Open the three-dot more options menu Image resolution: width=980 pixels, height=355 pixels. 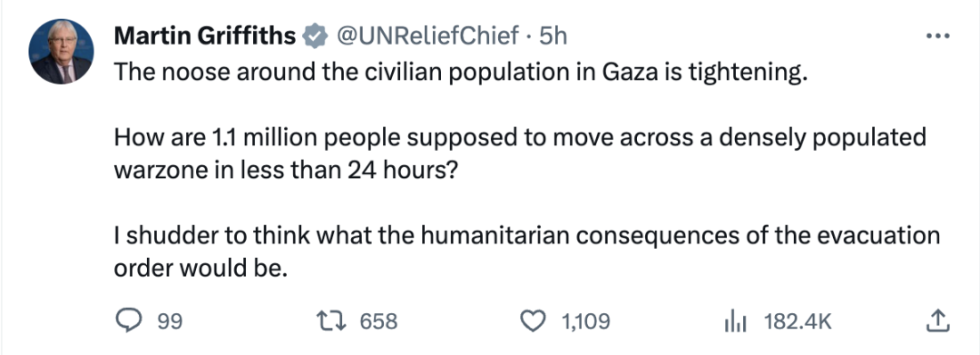937,36
